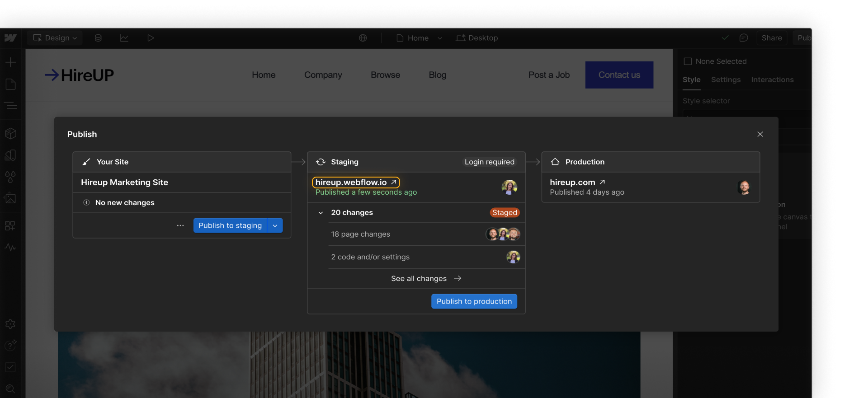Open the Design mode dropdown
Screen dimensions: 868x398
click(55, 38)
